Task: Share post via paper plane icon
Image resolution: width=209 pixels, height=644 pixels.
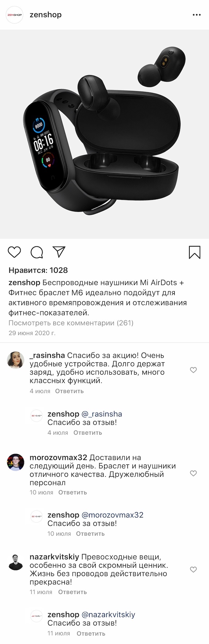Action: point(59,252)
